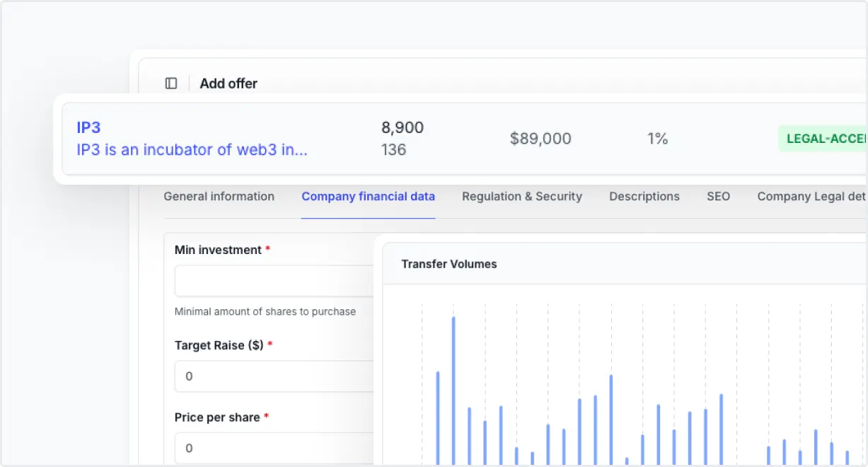
Task: Click the shortest bar in Transfer Volumes chart
Action: (627, 461)
